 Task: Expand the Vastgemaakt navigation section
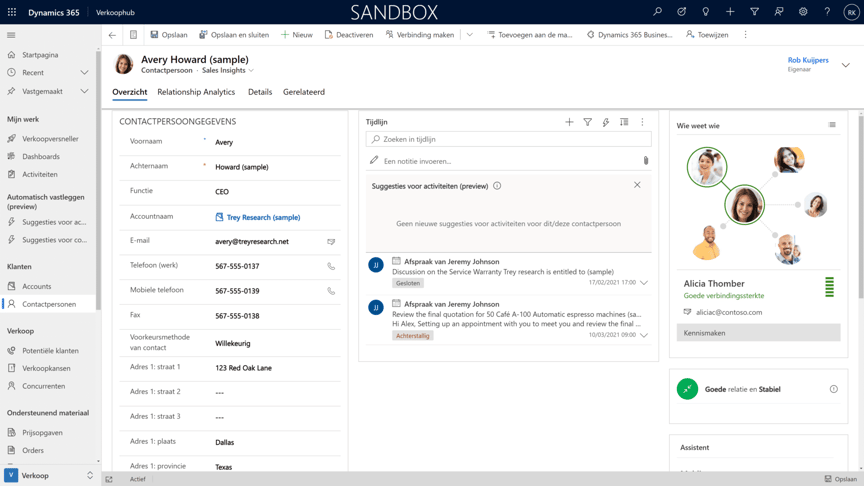click(x=84, y=91)
